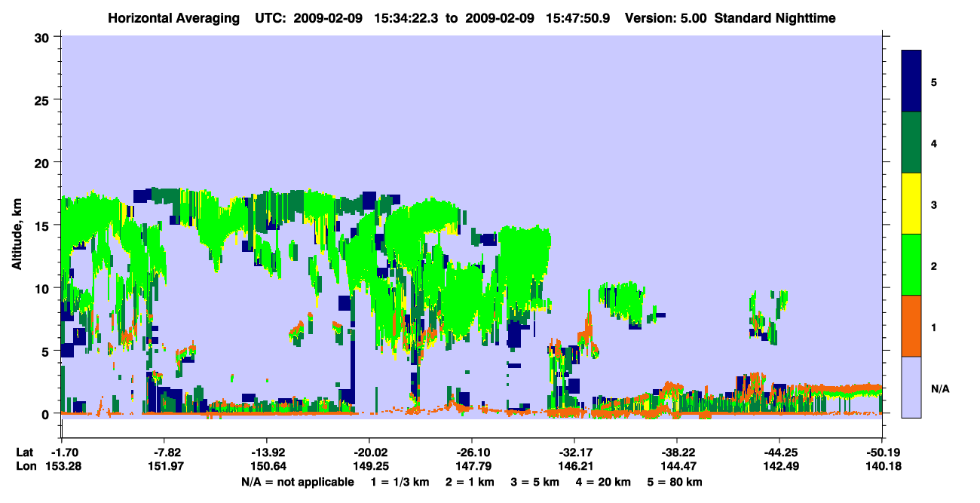Click the latitude value -50.19
Image resolution: width=980 pixels, height=503 pixels.
[x=881, y=452]
